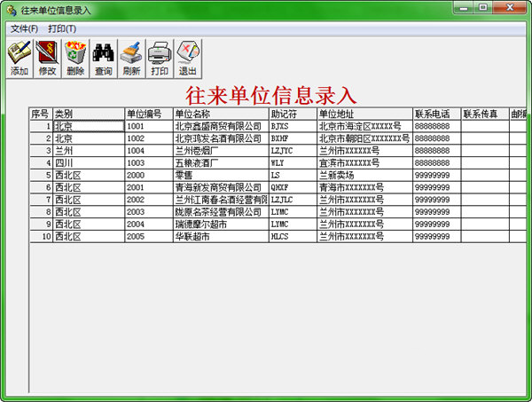The height and width of the screenshot is (402, 532).
Task: Click the application icon in the title bar
Action: (x=12, y=10)
